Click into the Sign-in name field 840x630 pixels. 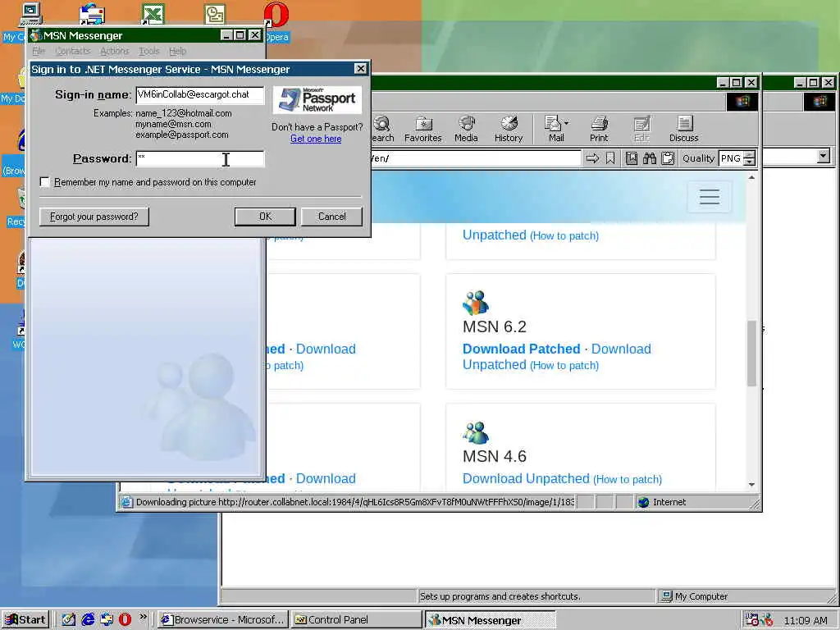click(x=200, y=95)
